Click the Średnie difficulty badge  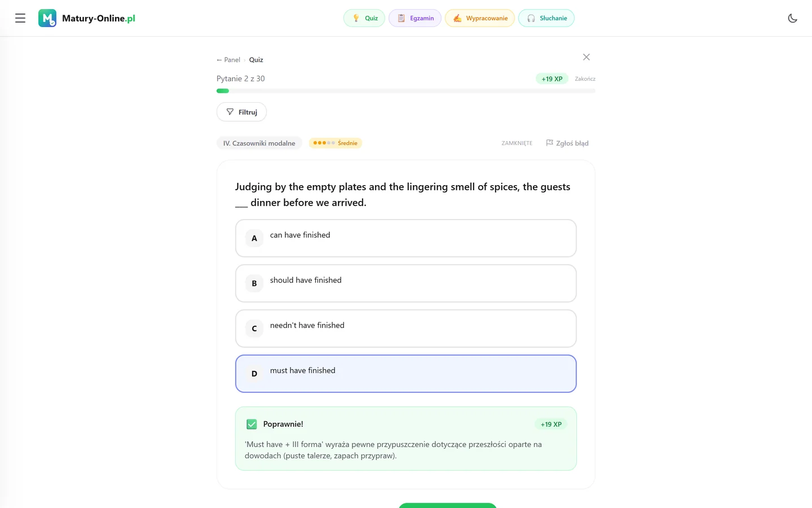(335, 143)
